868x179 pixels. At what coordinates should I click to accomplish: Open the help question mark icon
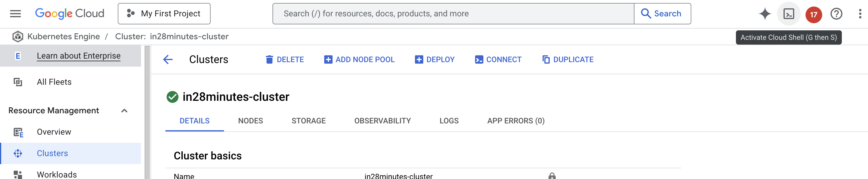click(836, 14)
